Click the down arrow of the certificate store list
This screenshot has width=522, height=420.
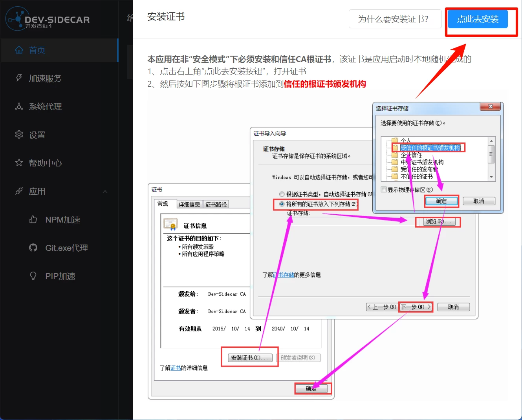point(491,177)
